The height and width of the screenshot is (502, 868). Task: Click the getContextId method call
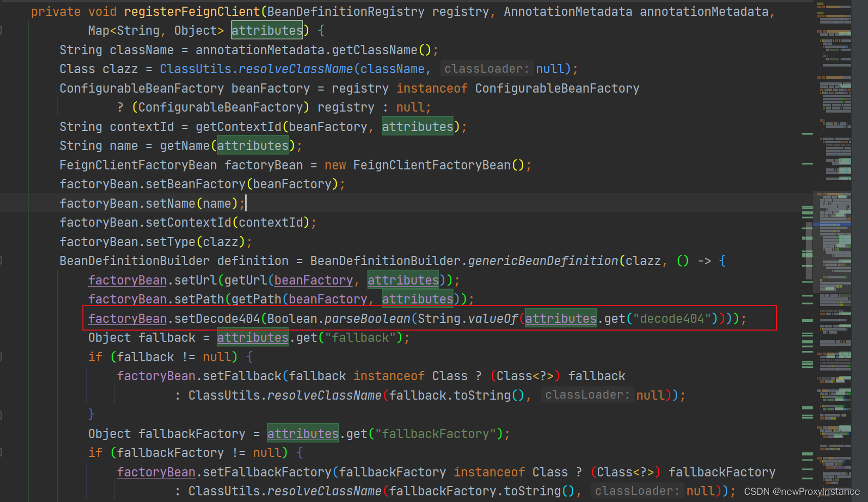(238, 126)
